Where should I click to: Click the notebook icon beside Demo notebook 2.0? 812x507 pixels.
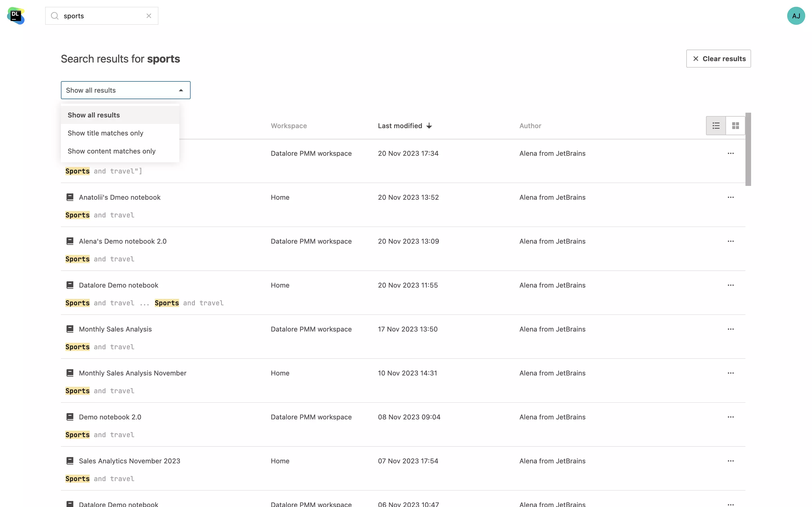[x=70, y=417]
